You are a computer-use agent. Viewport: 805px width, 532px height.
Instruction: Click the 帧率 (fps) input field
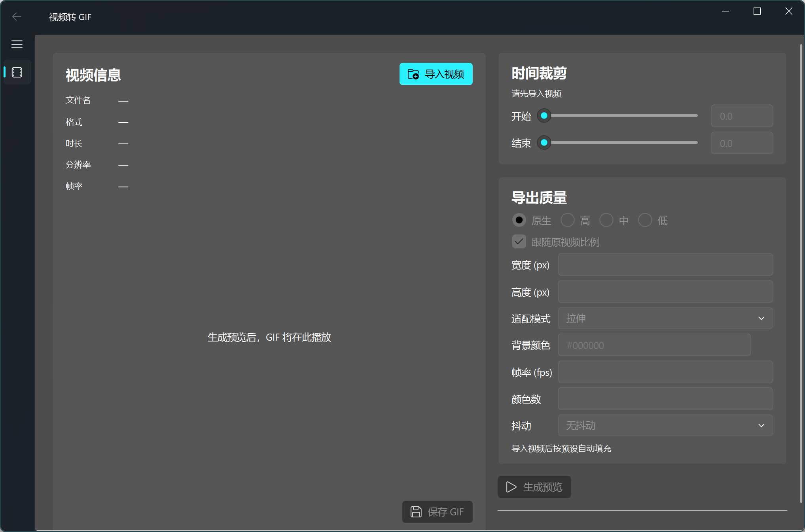click(x=665, y=372)
